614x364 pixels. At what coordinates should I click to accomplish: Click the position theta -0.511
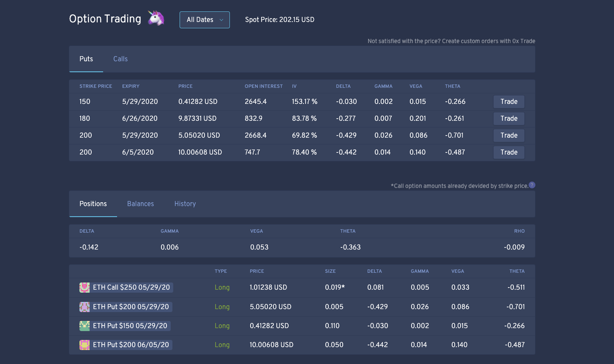(x=516, y=288)
